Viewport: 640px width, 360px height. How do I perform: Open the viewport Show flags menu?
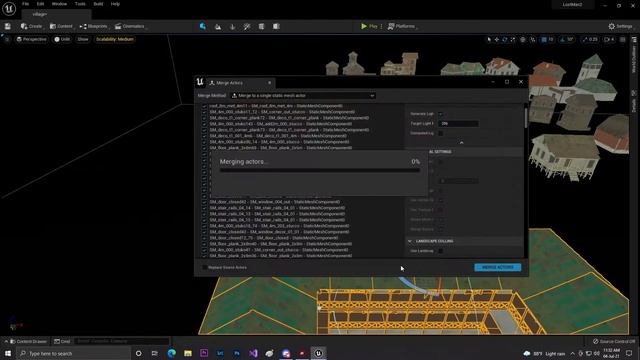coord(83,39)
